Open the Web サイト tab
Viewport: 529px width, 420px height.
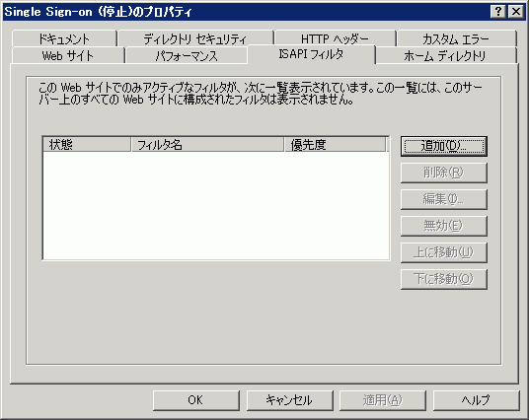tap(68, 55)
